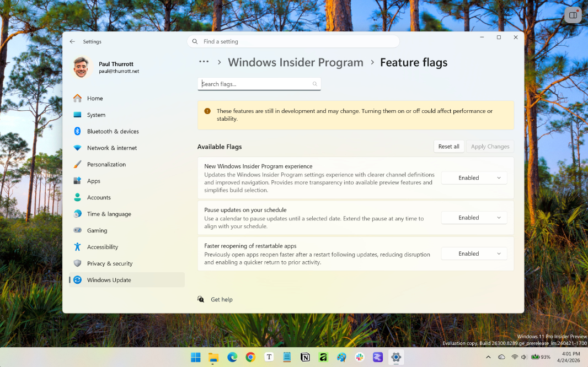
Task: Open the Enabled dropdown for Pause updates
Action: tap(474, 217)
